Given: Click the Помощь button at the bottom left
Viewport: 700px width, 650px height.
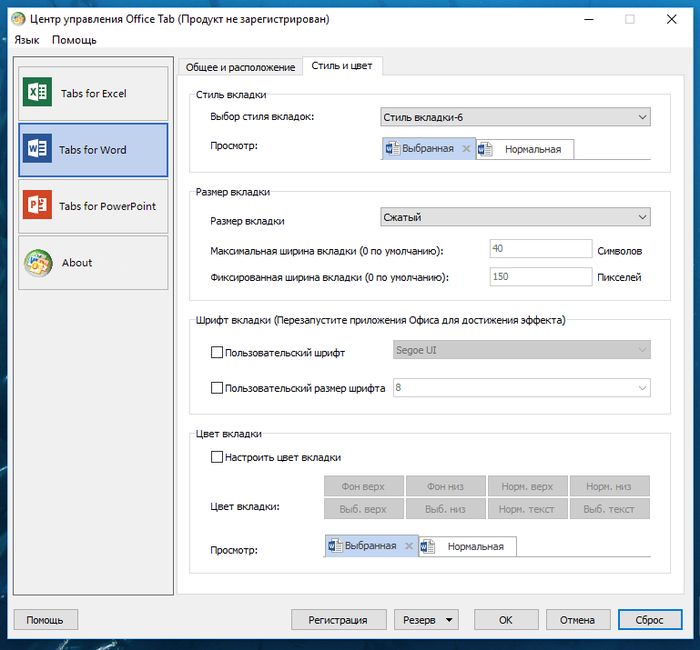Looking at the screenshot, I should [x=46, y=620].
